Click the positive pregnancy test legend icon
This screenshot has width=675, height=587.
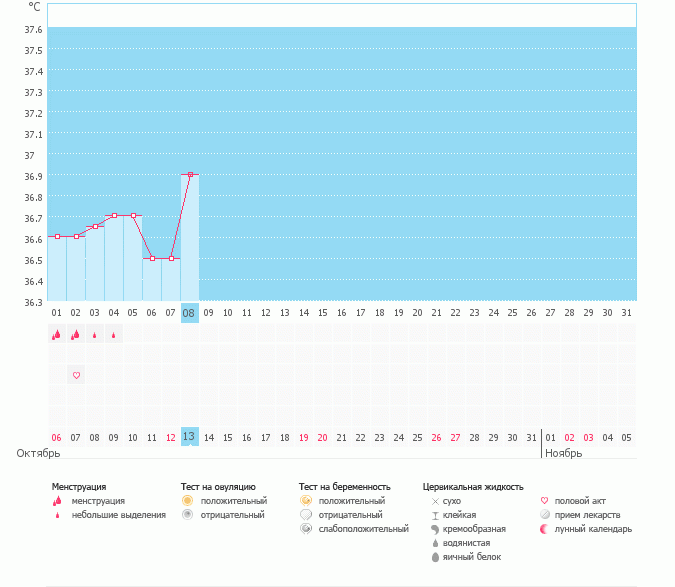coord(306,500)
